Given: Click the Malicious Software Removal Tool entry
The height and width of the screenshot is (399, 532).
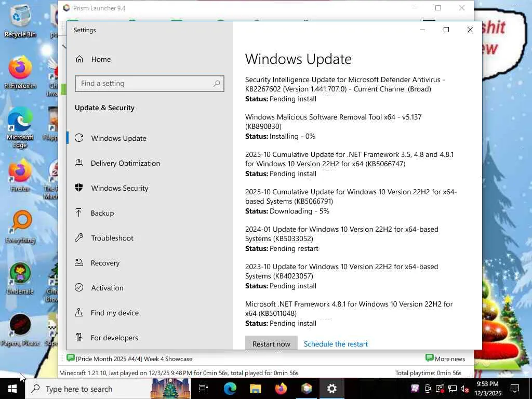Looking at the screenshot, I should tap(333, 127).
